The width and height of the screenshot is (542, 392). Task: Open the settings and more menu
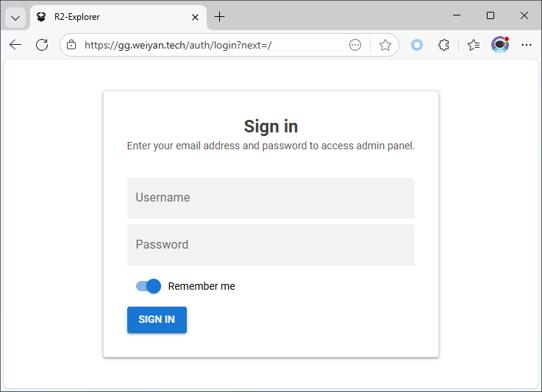click(x=527, y=45)
